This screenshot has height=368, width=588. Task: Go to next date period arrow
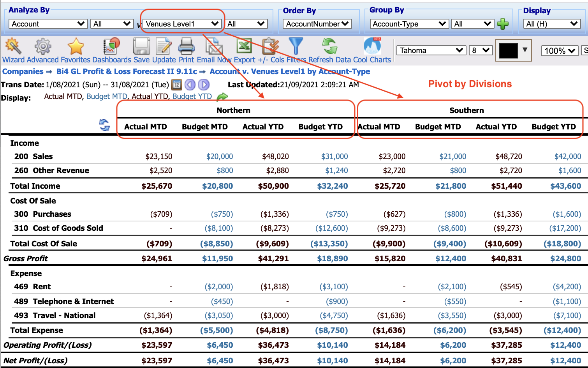coord(204,84)
